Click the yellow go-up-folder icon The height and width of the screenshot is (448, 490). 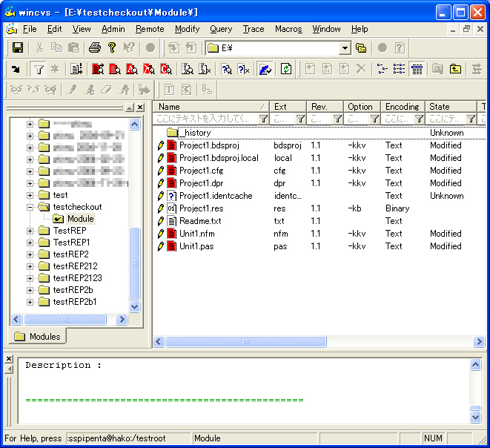point(455,69)
